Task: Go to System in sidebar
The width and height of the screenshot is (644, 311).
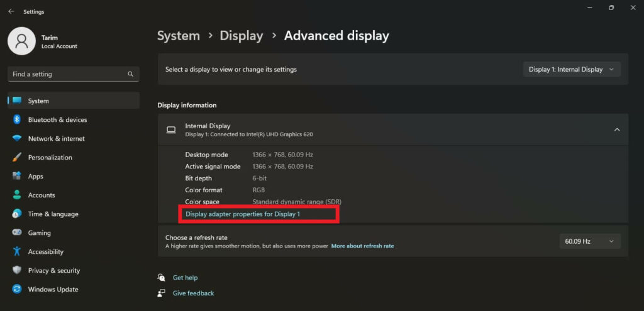Action: click(74, 101)
